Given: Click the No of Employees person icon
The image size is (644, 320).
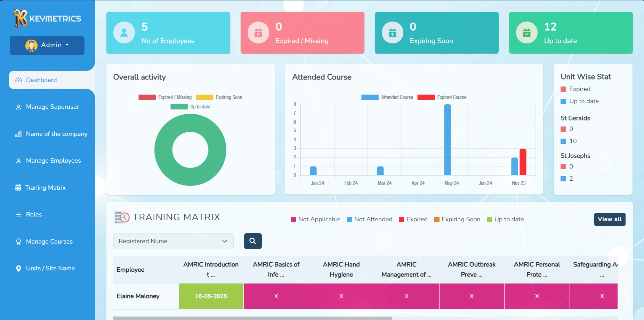Looking at the screenshot, I should (124, 33).
